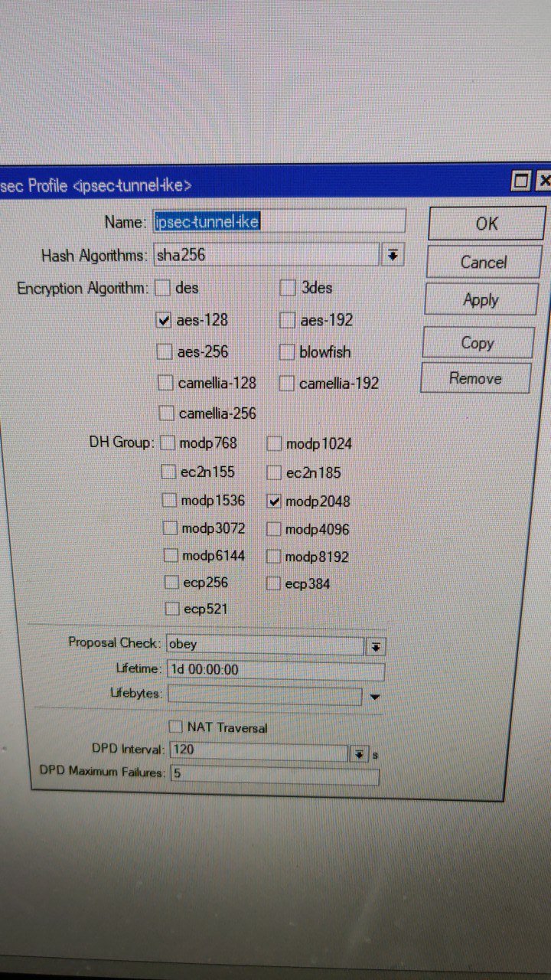This screenshot has width=551, height=980.
Task: Expand the Lifebytes arrow
Action: coord(375,697)
